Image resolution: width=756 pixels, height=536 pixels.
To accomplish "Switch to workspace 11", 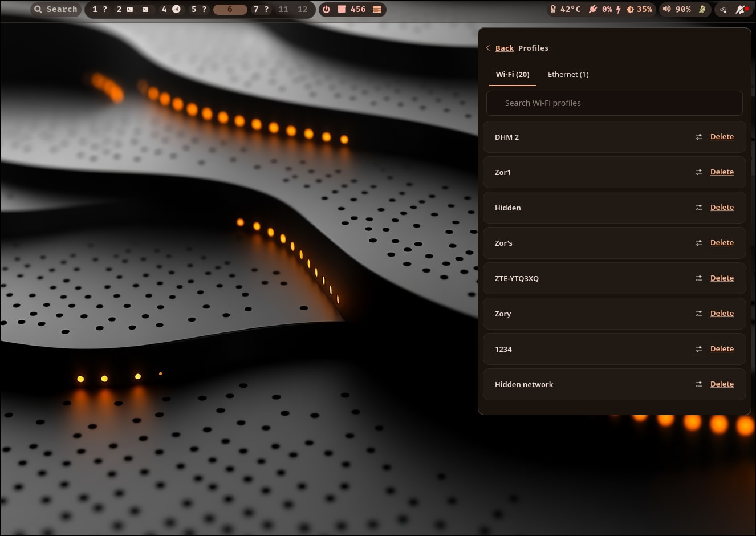I will click(x=283, y=9).
